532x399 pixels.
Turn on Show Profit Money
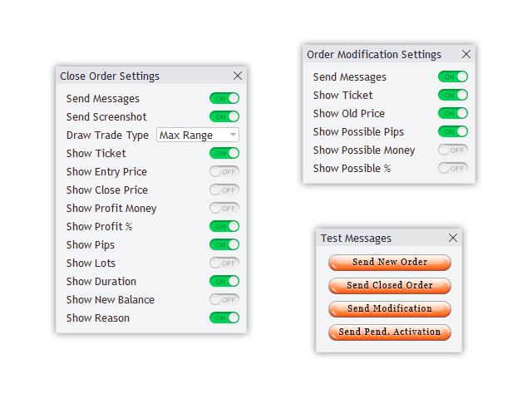(224, 209)
